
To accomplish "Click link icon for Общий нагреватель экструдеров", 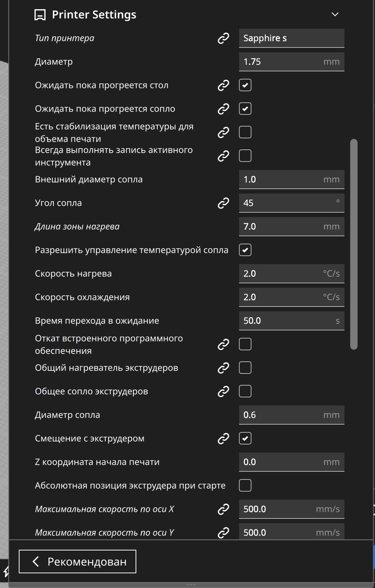I will point(223,368).
